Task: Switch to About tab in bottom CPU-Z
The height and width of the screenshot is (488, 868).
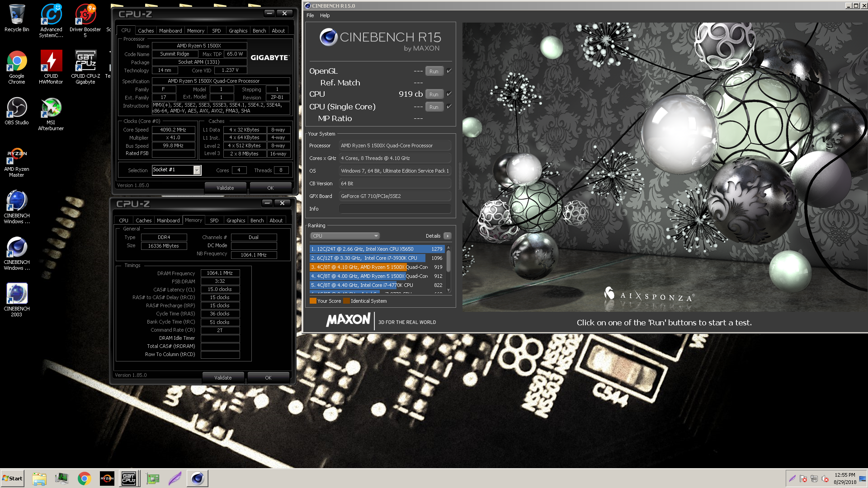Action: [x=276, y=221]
